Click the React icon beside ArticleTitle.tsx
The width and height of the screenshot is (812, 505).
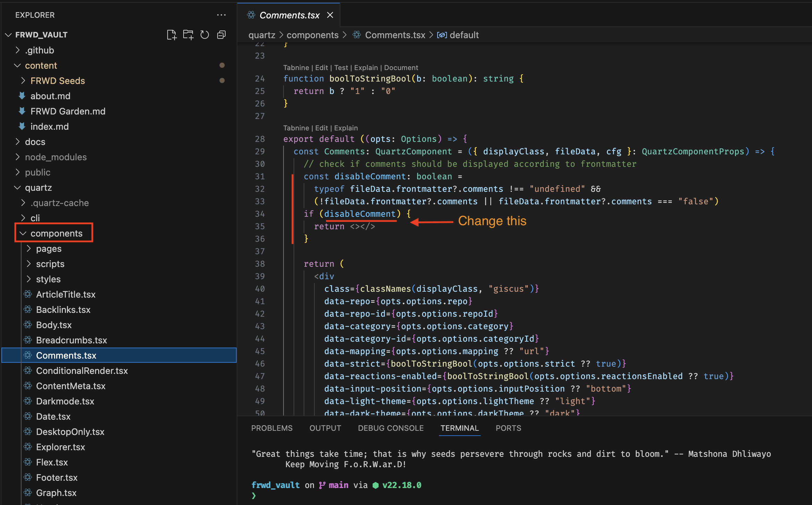click(28, 294)
